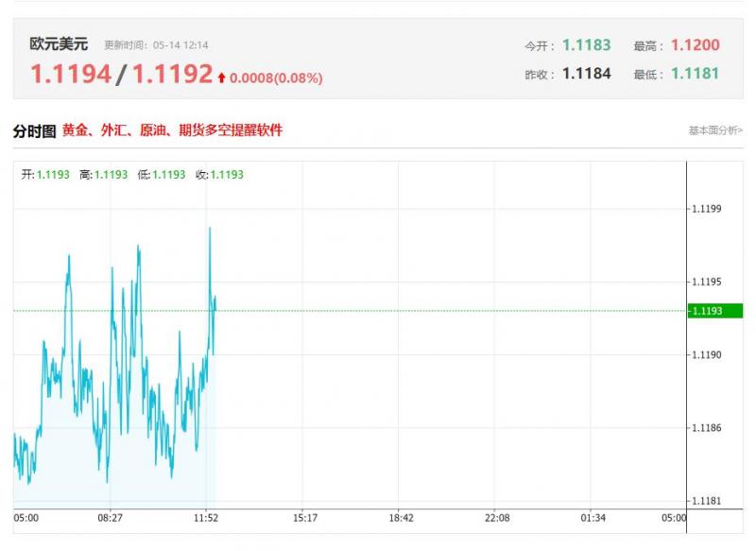The height and width of the screenshot is (551, 756).
Task: Open the red 黄金、外汇、原油、期货多空提醒软件 link
Action: pyautogui.click(x=172, y=130)
